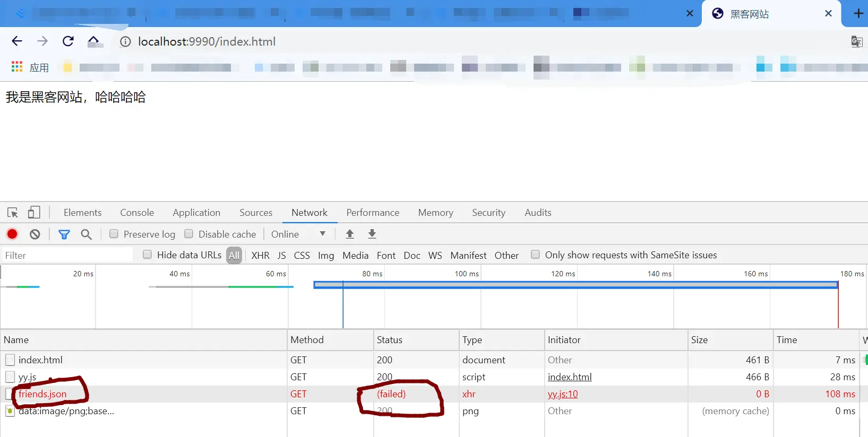Enable the Preserve log checkbox
The width and height of the screenshot is (868, 437).
[x=114, y=234]
